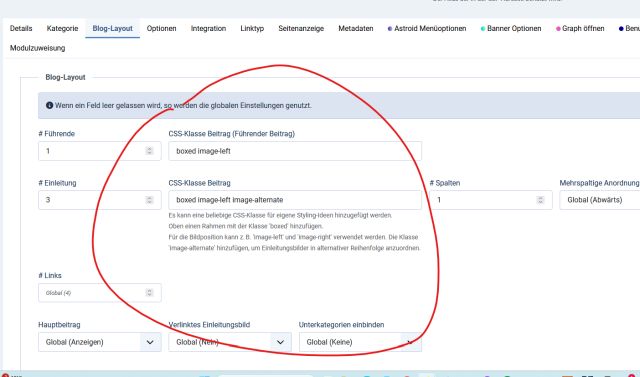Switch to the Details tab
This screenshot has height=377, width=640.
coord(21,29)
